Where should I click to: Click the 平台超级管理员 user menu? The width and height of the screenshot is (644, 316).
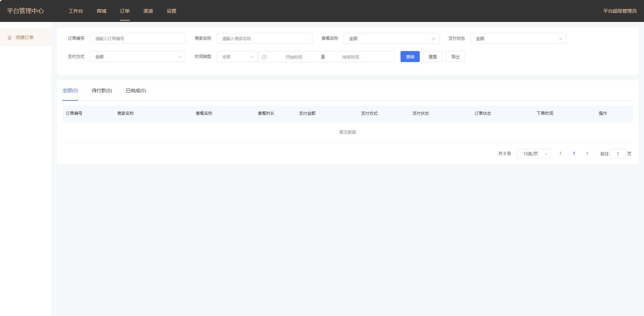click(x=620, y=11)
